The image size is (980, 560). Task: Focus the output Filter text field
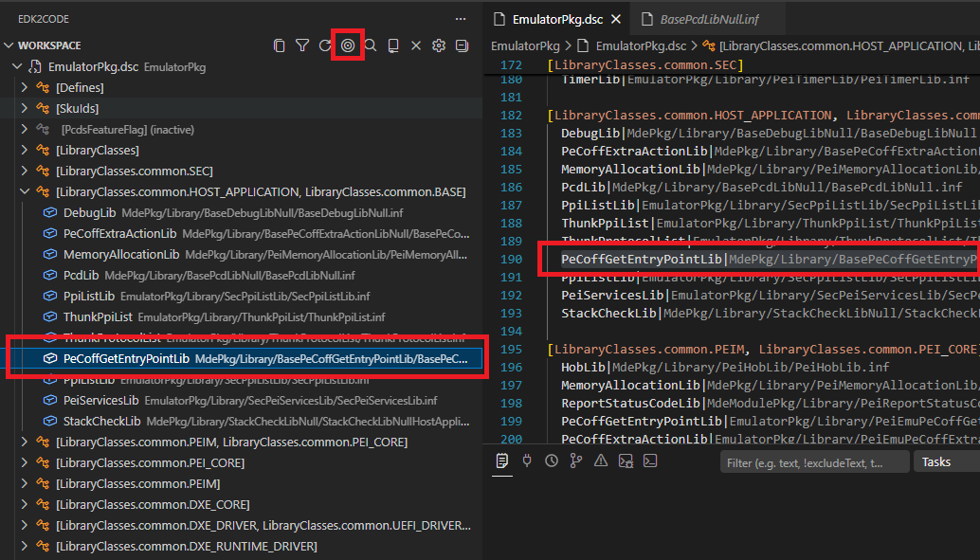pos(814,461)
